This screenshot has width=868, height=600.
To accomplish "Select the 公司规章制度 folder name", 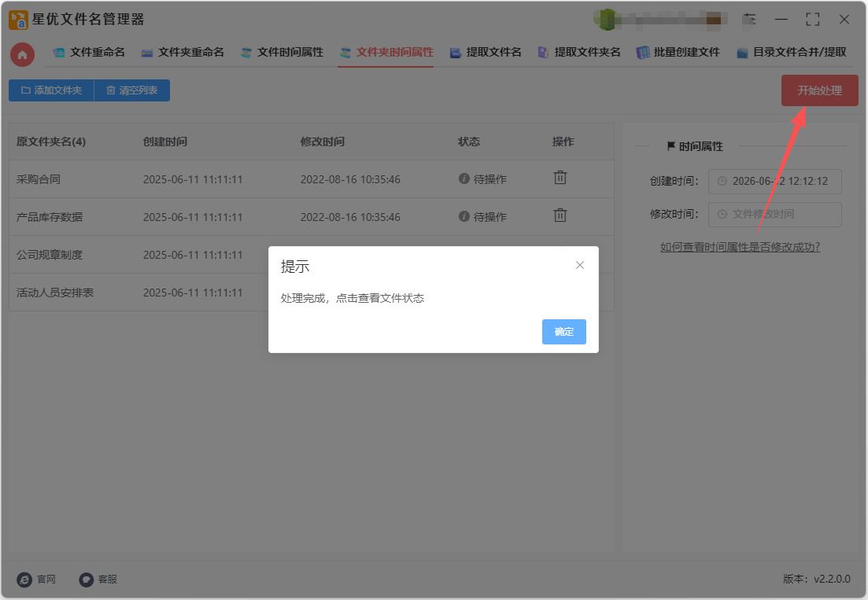I will click(50, 254).
